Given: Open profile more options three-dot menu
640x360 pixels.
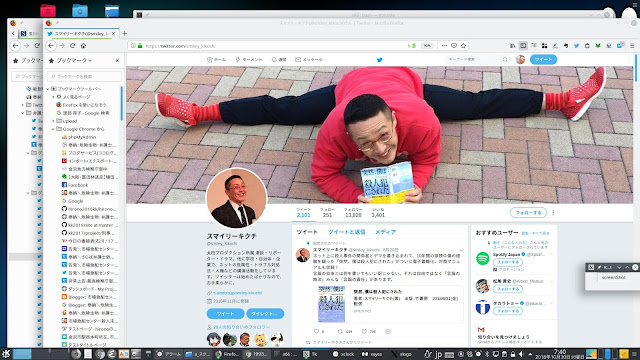Looking at the screenshot, I should (553, 213).
